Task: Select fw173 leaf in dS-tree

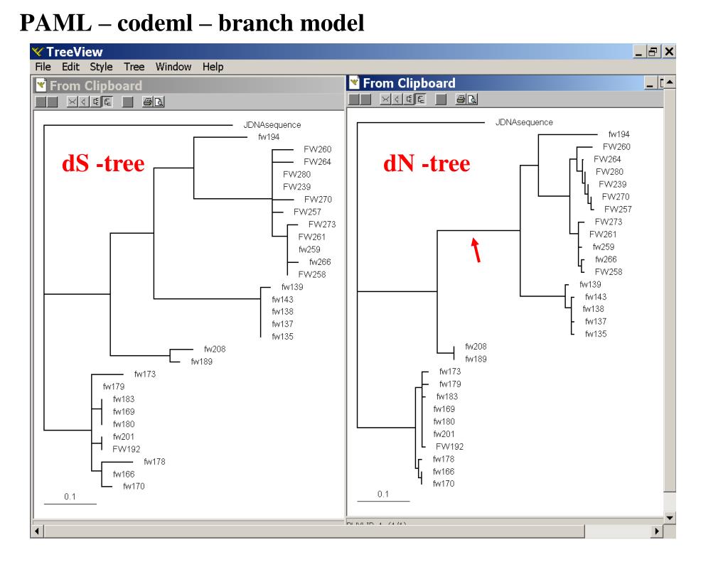Action: coord(145,374)
